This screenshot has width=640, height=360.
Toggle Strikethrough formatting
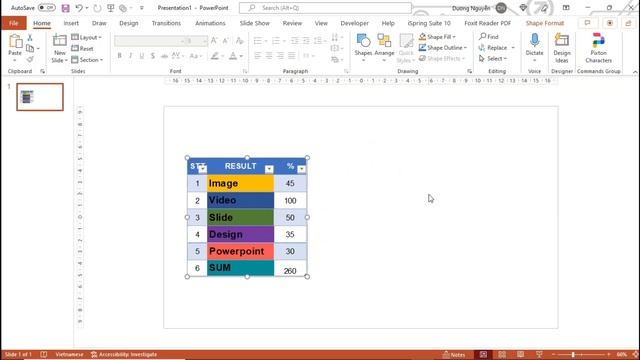(x=164, y=56)
